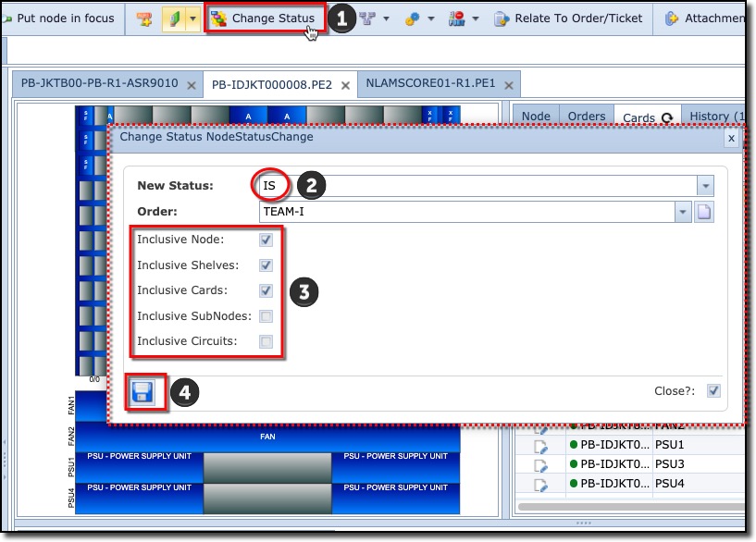Image resolution: width=756 pixels, height=542 pixels.
Task: Click the refresh icon on Cards tab
Action: [x=665, y=117]
